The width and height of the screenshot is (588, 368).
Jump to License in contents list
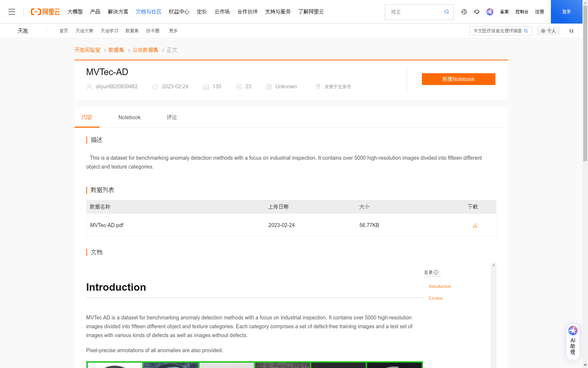(436, 298)
